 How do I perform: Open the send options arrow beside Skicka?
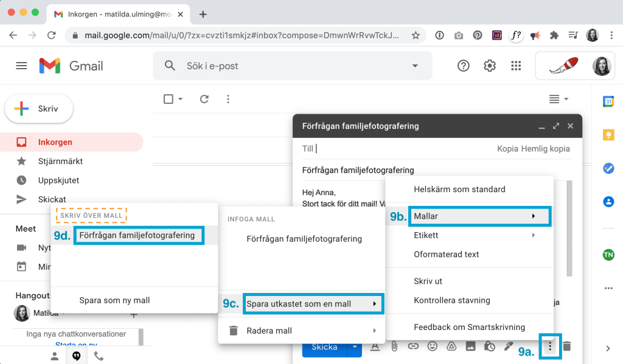pyautogui.click(x=353, y=347)
